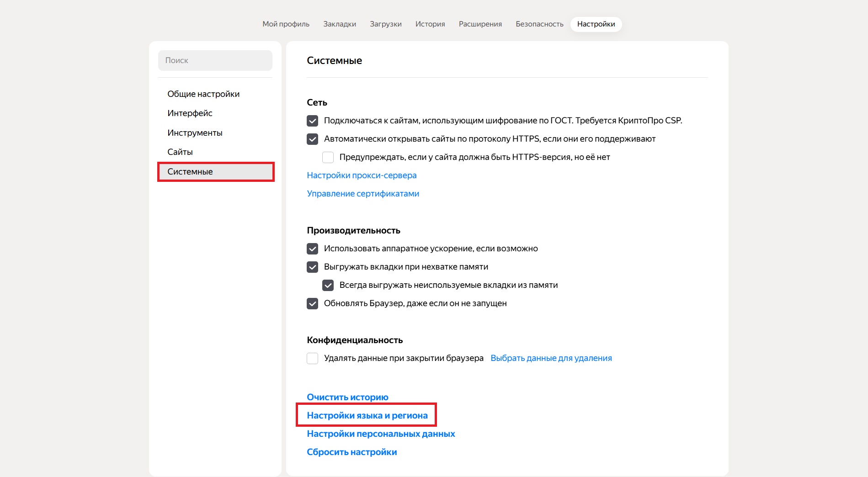Select Общие настройки in the sidebar
The height and width of the screenshot is (477, 868).
(203, 94)
